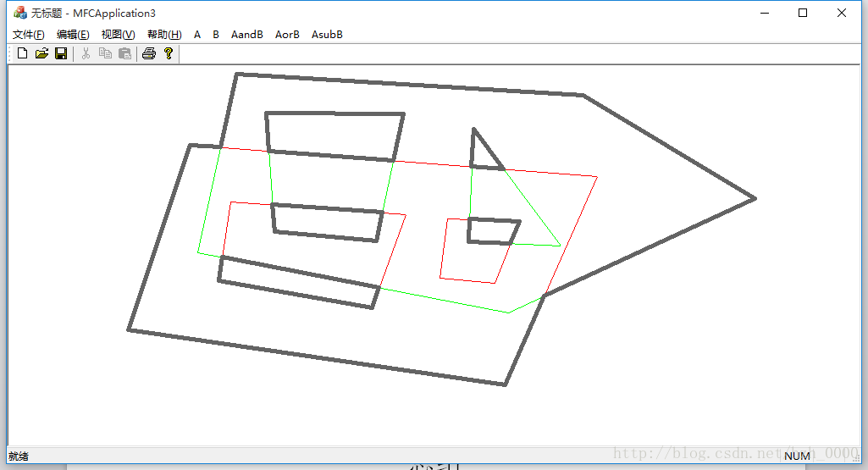
Task: Open the 帮助(H) menu
Action: point(163,35)
